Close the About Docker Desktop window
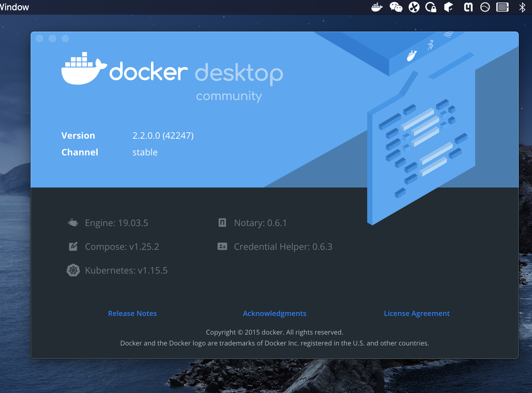 tap(40, 39)
